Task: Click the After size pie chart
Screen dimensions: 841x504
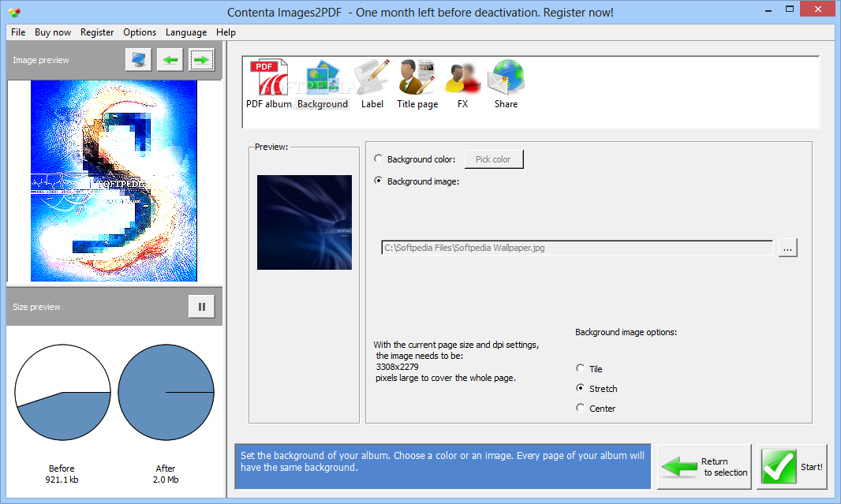Action: (x=166, y=393)
